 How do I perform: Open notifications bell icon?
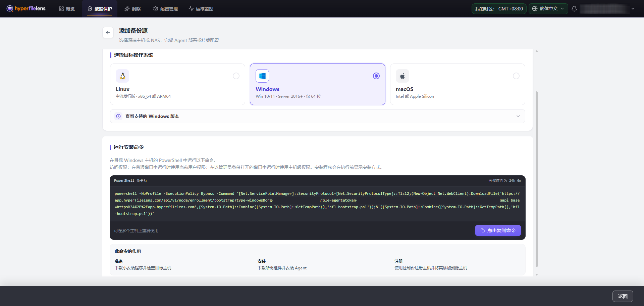tap(574, 9)
